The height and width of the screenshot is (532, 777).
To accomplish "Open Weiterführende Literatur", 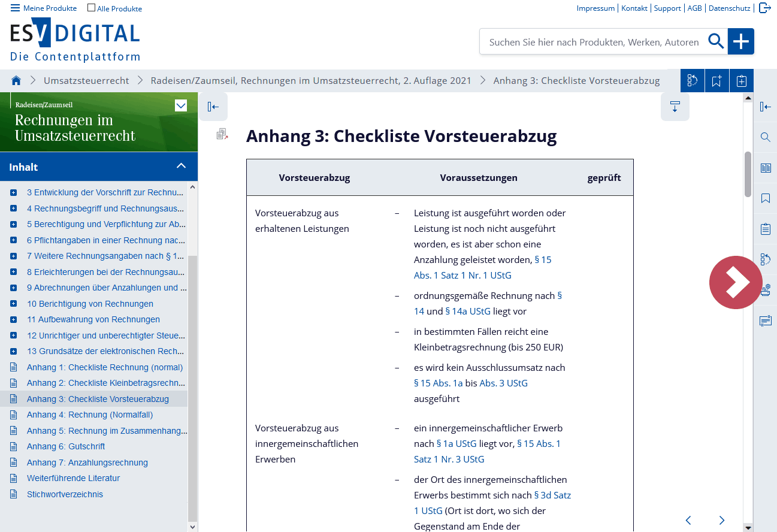I will pos(73,478).
